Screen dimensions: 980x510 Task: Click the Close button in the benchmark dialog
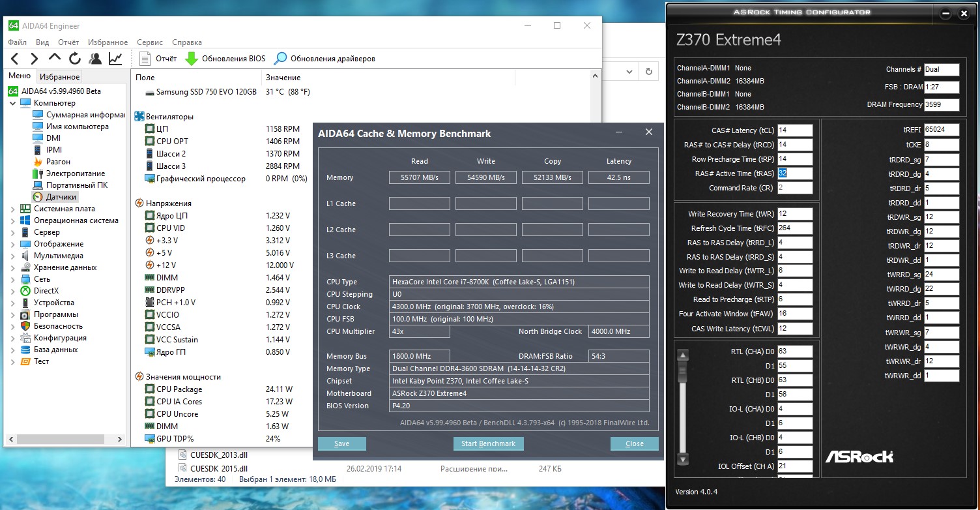(x=634, y=443)
